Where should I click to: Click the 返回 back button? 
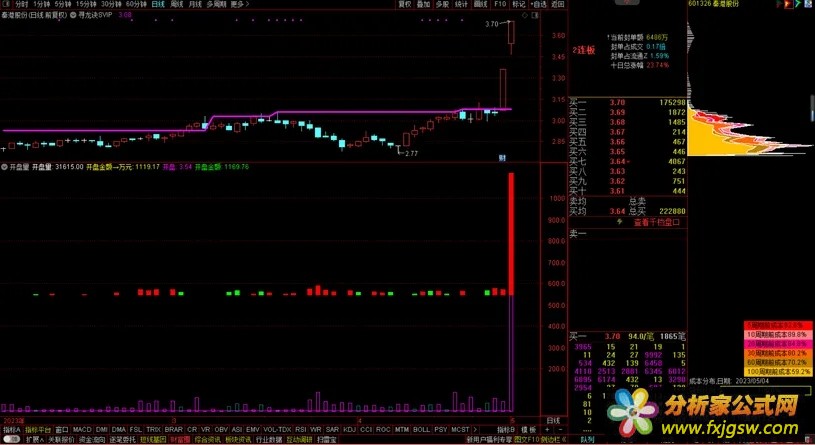click(558, 4)
